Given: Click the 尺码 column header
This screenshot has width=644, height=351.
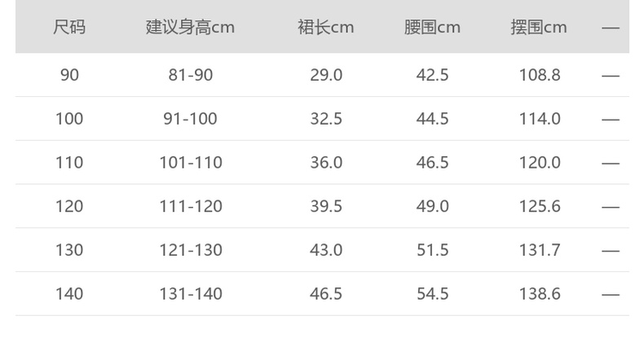Looking at the screenshot, I should coord(69,27).
